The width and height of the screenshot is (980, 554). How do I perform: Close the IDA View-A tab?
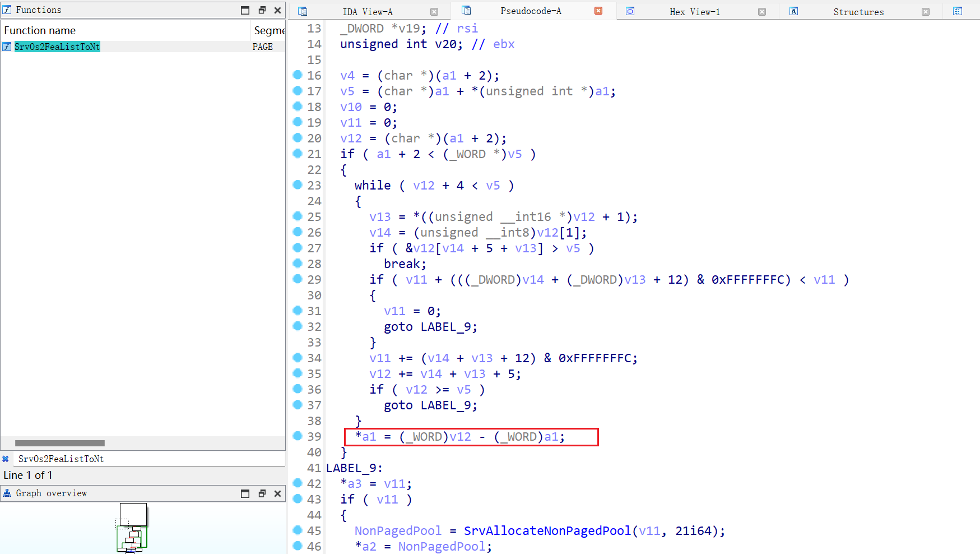[x=434, y=12]
